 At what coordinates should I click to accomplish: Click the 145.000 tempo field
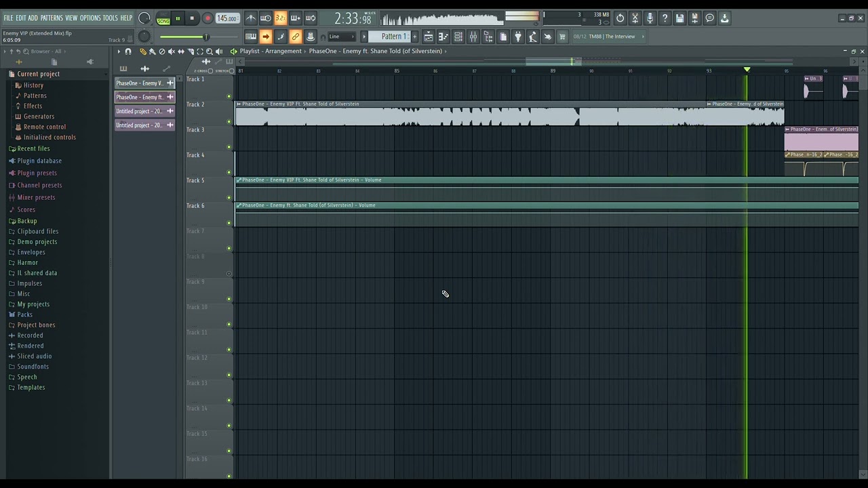(227, 18)
